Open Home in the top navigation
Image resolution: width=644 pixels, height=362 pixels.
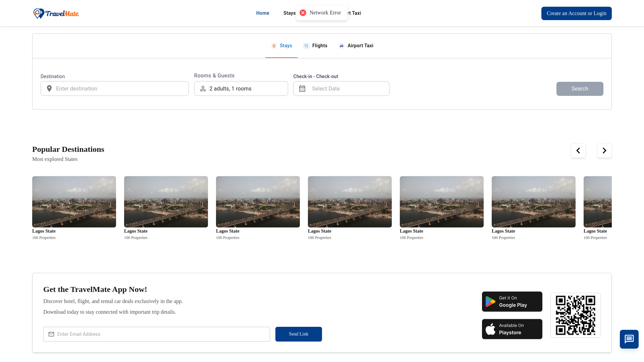(x=263, y=13)
